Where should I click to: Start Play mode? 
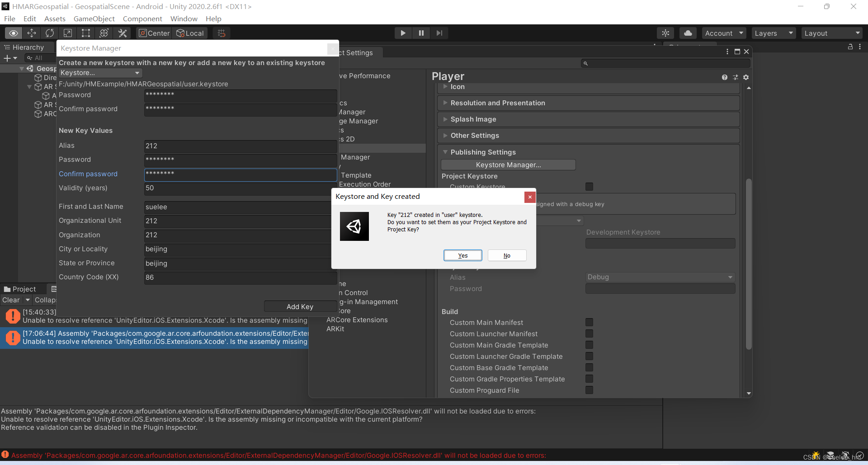[x=403, y=33]
